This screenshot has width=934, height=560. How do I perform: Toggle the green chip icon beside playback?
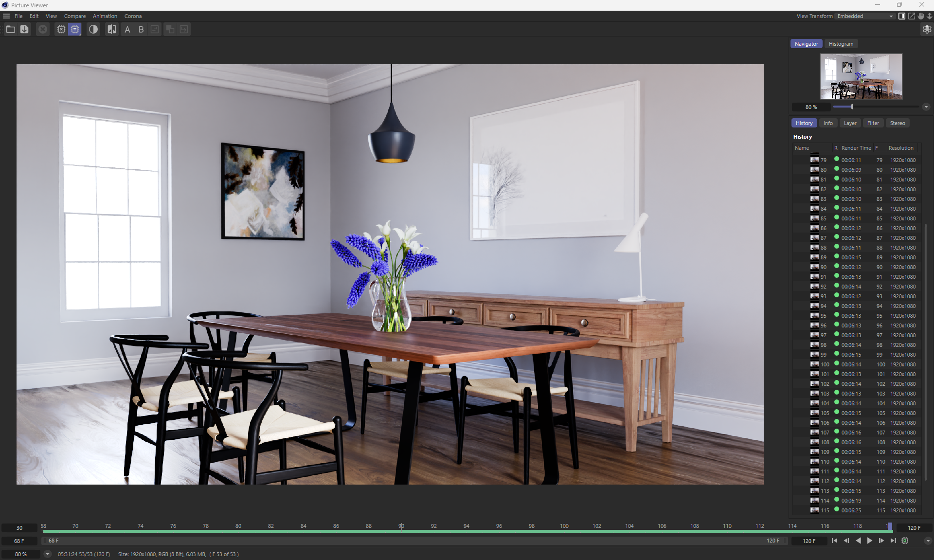coord(905,541)
